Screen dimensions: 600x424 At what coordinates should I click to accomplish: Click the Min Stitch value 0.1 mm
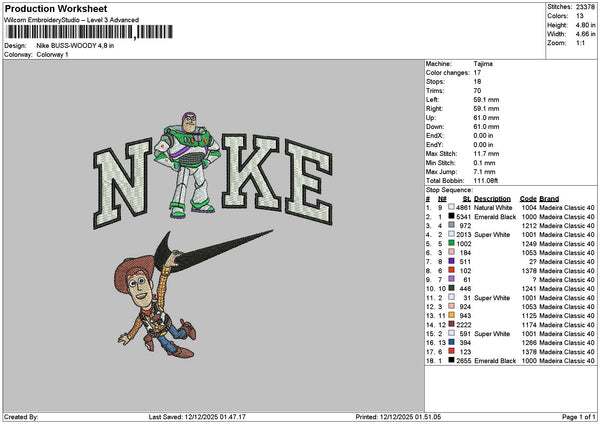pos(484,163)
